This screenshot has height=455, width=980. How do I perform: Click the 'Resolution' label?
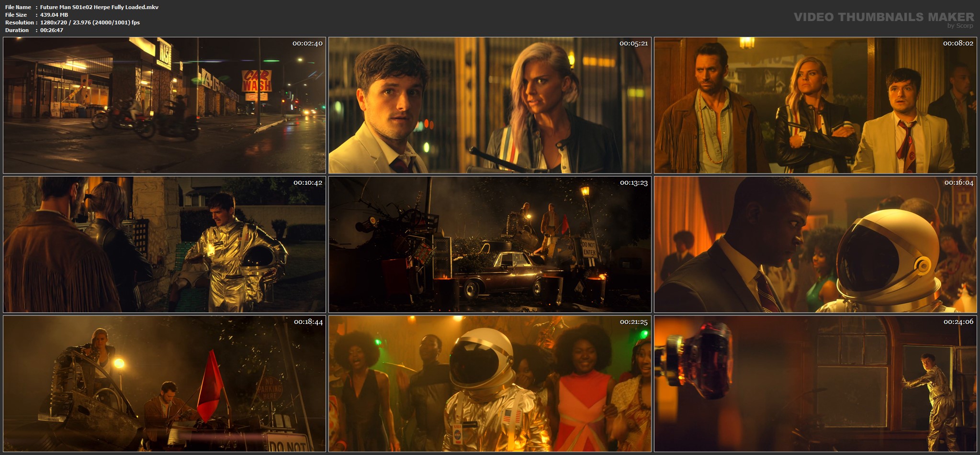20,22
